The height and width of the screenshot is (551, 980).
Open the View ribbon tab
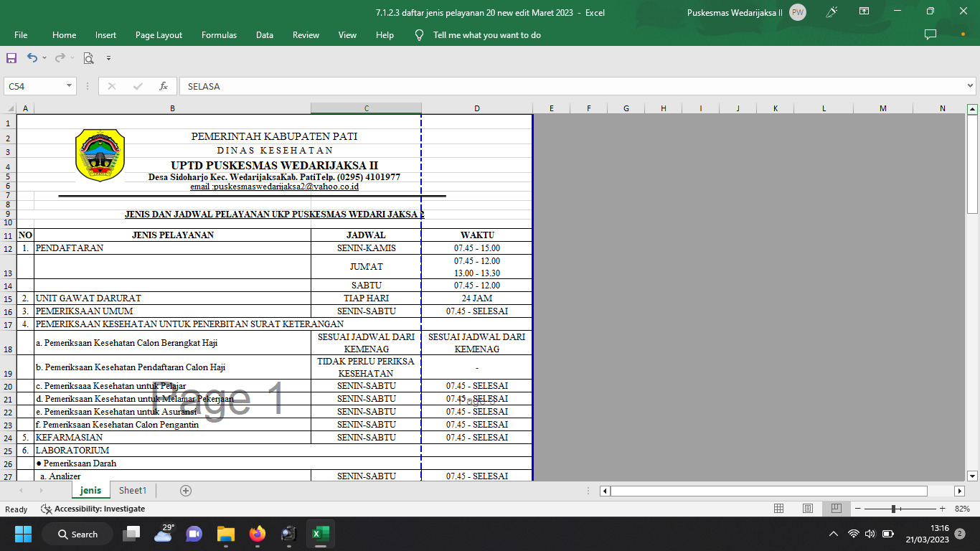[x=347, y=35]
